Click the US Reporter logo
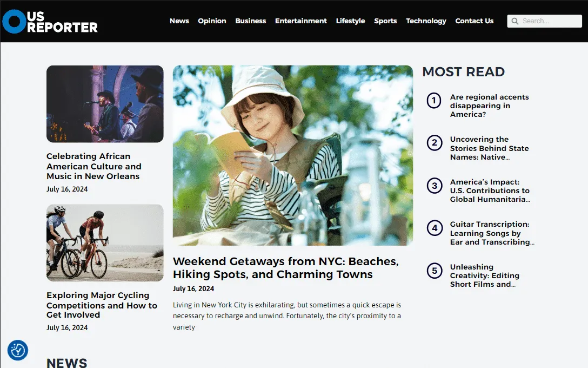This screenshot has width=588, height=368. point(50,22)
